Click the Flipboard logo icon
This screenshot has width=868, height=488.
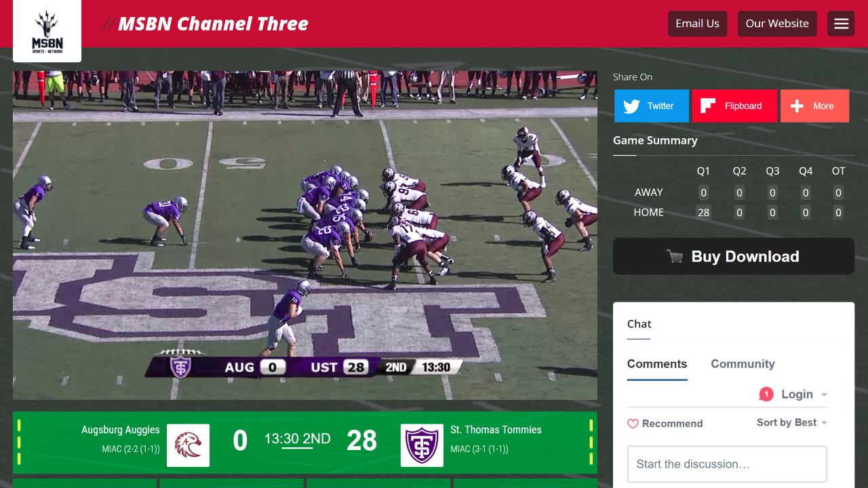pos(708,106)
